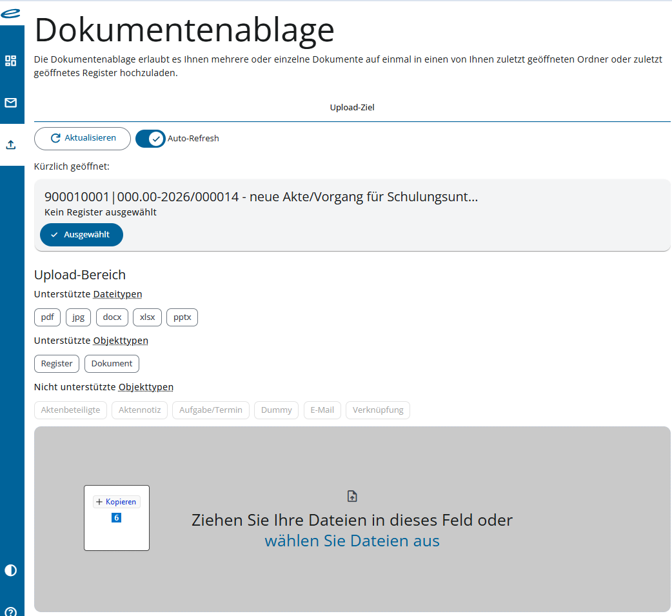Open the 'wählen Sie Dateien aus' link
The height and width of the screenshot is (616, 672).
click(352, 541)
